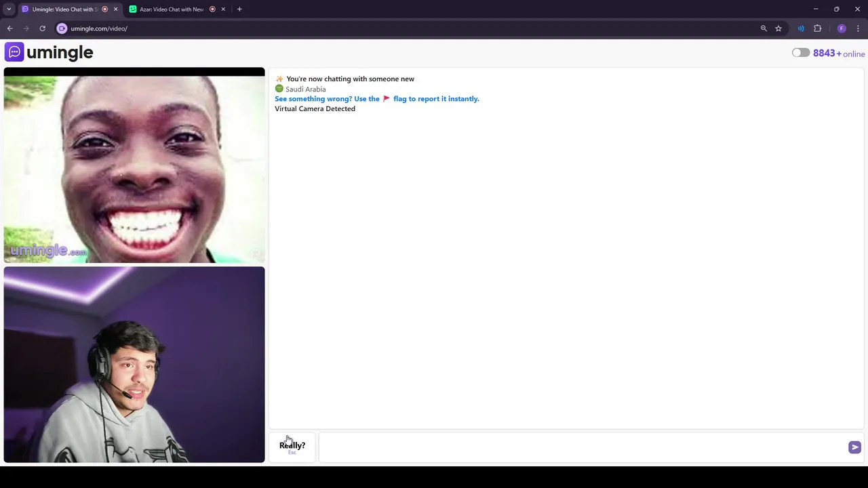This screenshot has width=868, height=488.
Task: Open the Chrome three-dot menu
Action: pyautogui.click(x=858, y=28)
